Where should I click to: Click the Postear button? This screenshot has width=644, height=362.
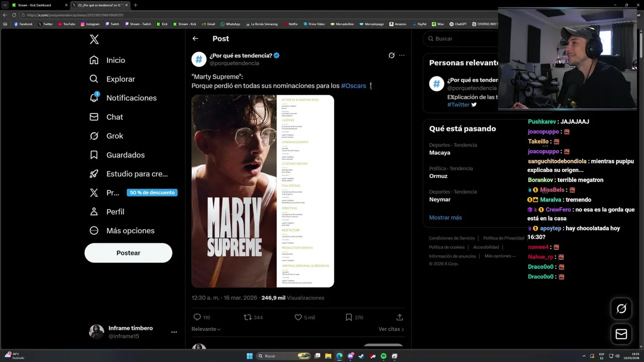[x=128, y=253]
